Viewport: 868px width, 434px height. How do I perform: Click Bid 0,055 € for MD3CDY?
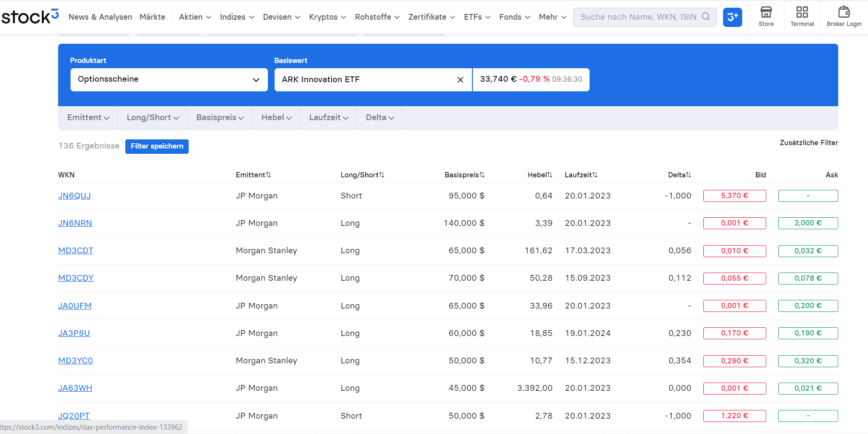(x=735, y=278)
